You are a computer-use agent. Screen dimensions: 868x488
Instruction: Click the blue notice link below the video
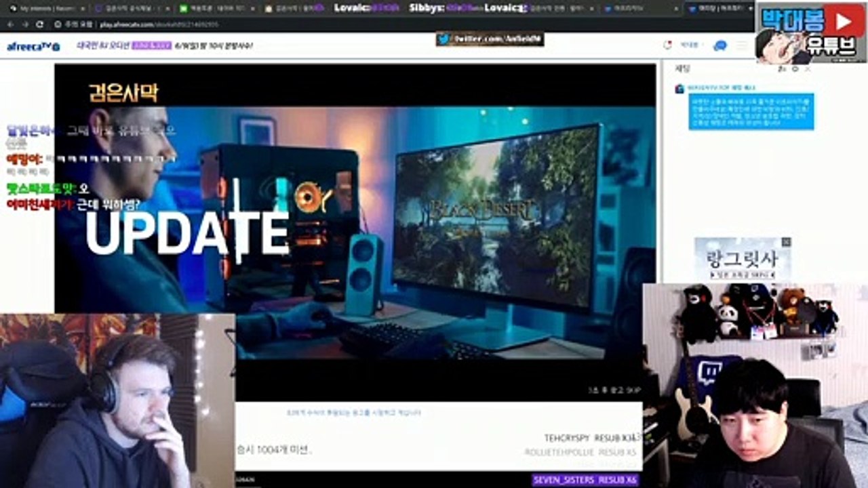click(353, 412)
